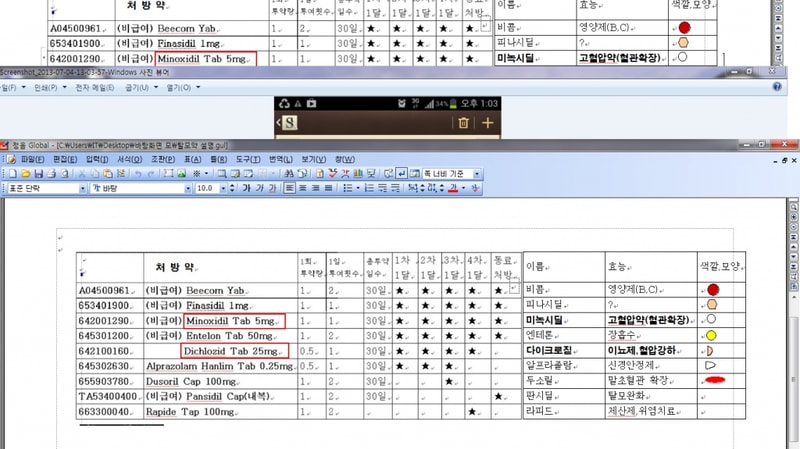Image resolution: width=800 pixels, height=449 pixels.
Task: Open the 입력(I) menu
Action: click(97, 160)
